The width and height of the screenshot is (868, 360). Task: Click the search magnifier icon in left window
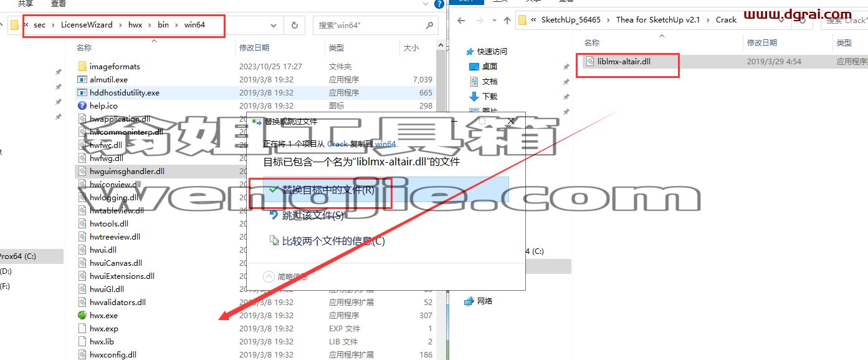(429, 26)
